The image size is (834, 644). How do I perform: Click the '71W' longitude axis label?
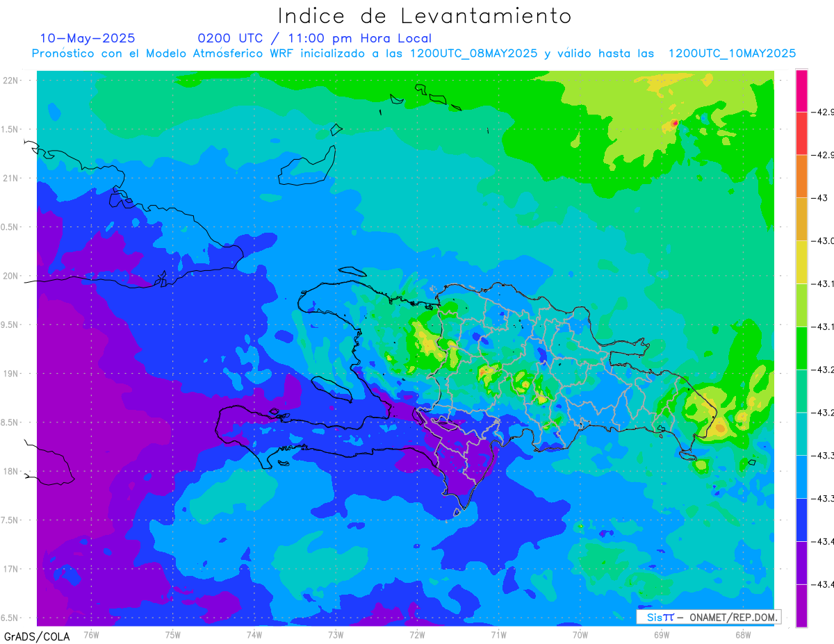point(498,634)
